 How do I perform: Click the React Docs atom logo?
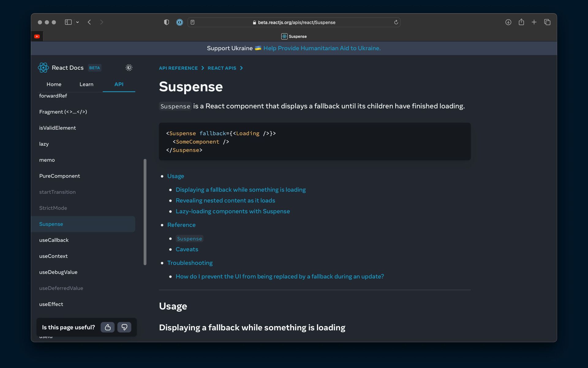coord(43,67)
